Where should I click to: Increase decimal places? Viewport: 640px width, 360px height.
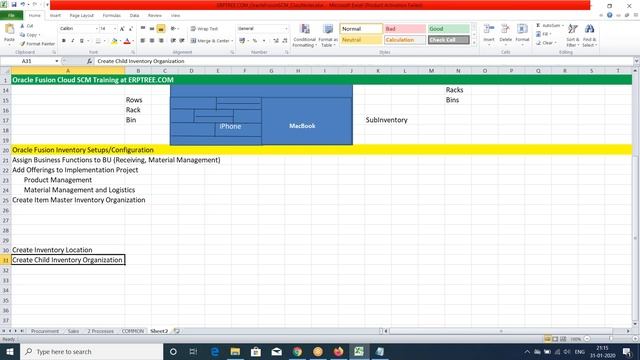pos(276,41)
